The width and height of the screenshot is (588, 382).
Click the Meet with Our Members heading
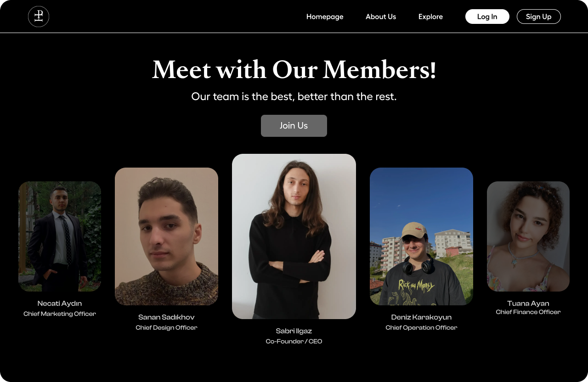tap(294, 70)
